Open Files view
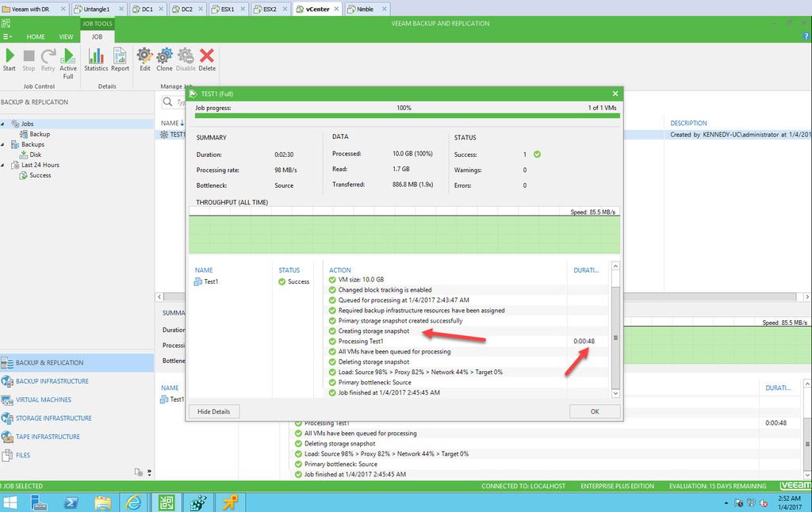The width and height of the screenshot is (812, 512). click(23, 455)
